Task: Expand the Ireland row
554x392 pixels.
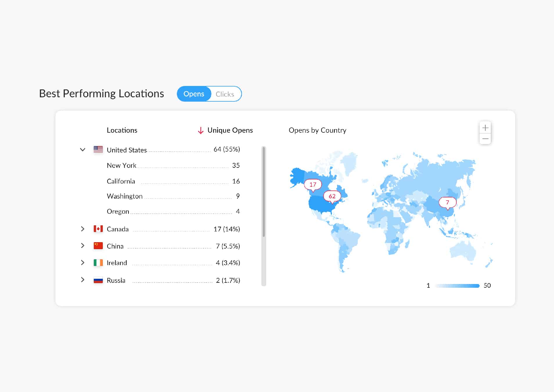Action: (x=82, y=262)
